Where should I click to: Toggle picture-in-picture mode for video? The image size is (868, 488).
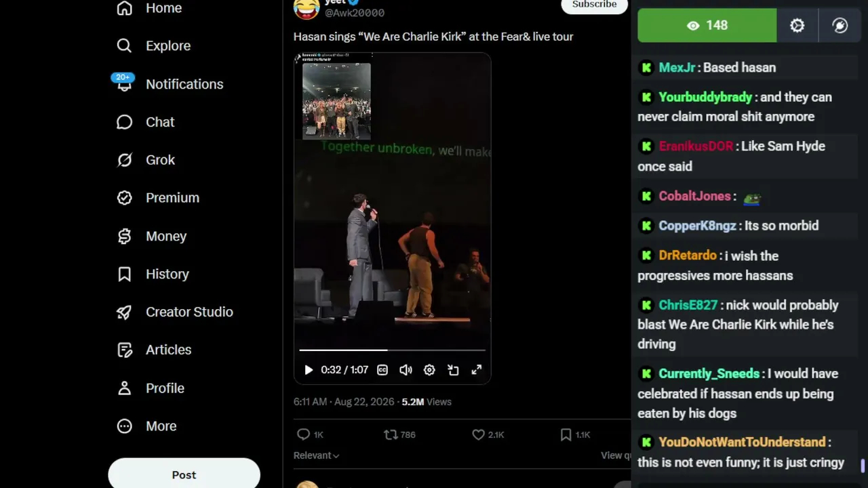[x=453, y=370]
